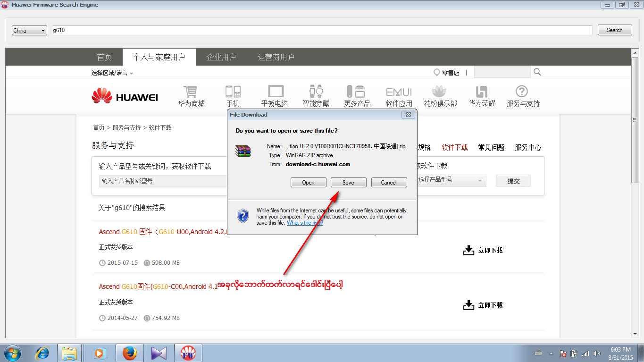This screenshot has width=644, height=362.
Task: Open the 华为商城 shopping cart icon
Action: pyautogui.click(x=191, y=91)
